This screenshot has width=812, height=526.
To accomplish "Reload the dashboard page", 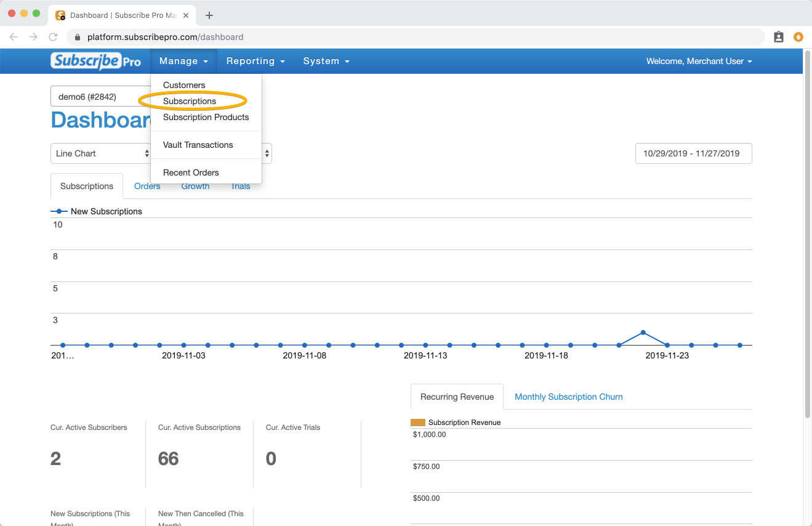I will (x=53, y=37).
